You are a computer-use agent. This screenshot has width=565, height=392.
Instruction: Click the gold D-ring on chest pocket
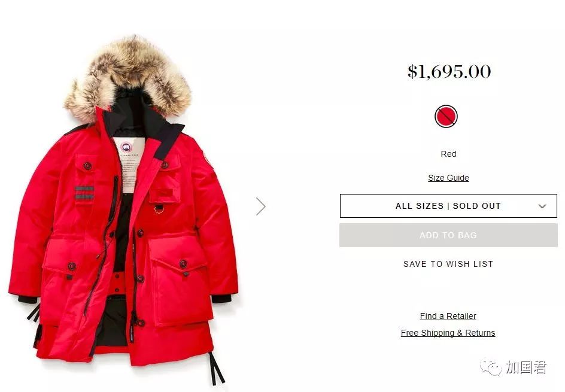(159, 209)
